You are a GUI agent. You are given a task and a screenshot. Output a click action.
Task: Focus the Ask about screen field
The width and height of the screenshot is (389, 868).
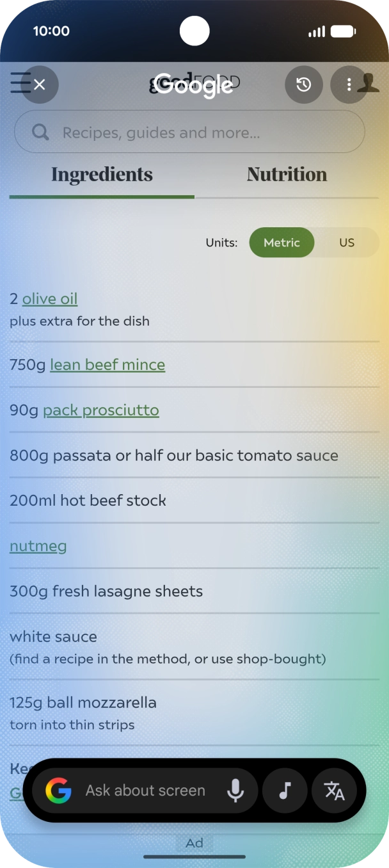145,791
